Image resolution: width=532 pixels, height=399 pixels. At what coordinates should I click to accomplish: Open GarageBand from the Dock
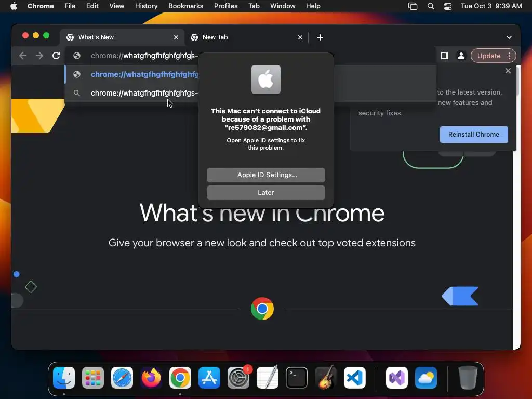[326, 378]
